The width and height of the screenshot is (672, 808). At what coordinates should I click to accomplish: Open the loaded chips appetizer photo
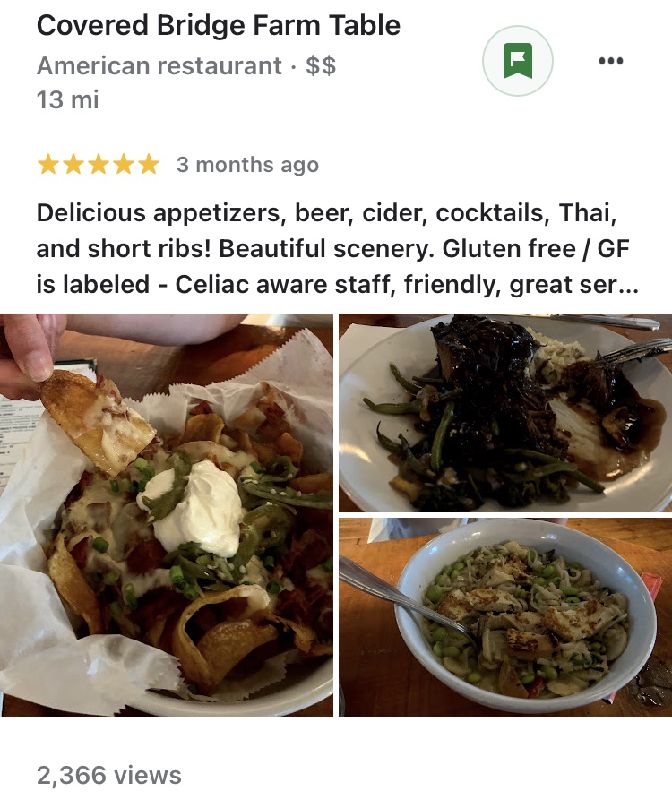point(167,515)
